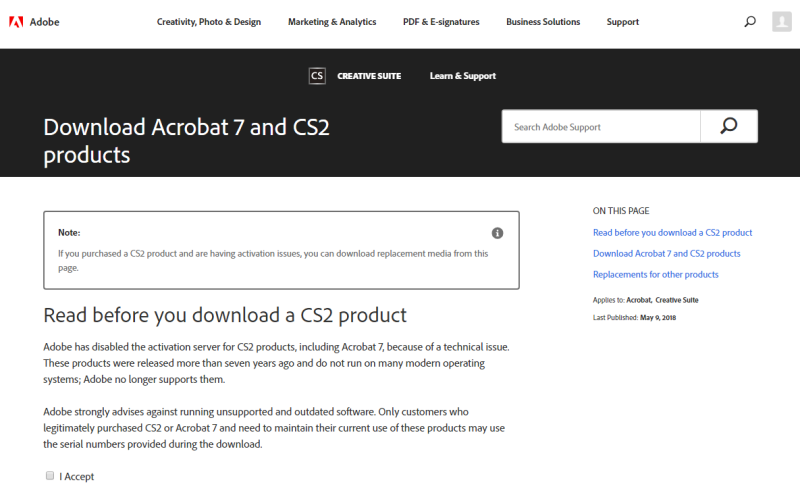Click the Acrobat link under Applies to
The image size is (800, 493).
point(638,300)
